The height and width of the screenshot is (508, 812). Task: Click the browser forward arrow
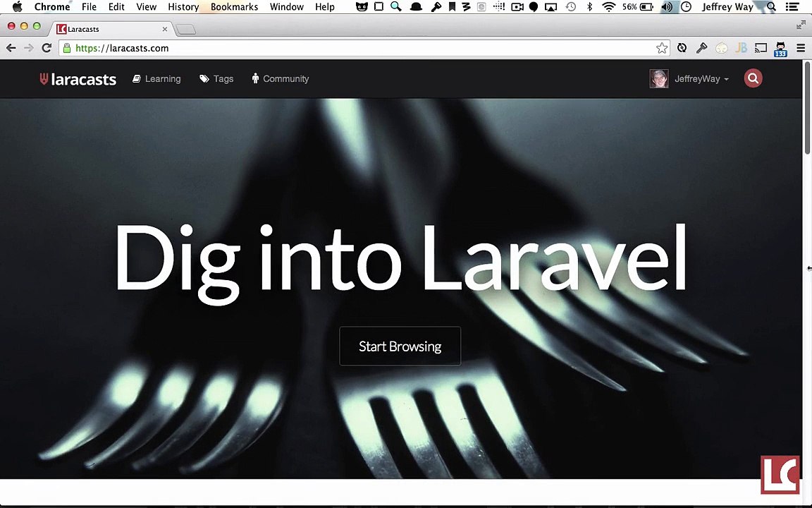pyautogui.click(x=28, y=48)
